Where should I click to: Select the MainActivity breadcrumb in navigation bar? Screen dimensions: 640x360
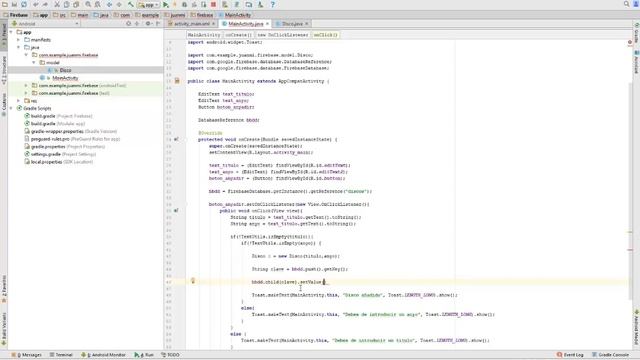tap(235, 15)
